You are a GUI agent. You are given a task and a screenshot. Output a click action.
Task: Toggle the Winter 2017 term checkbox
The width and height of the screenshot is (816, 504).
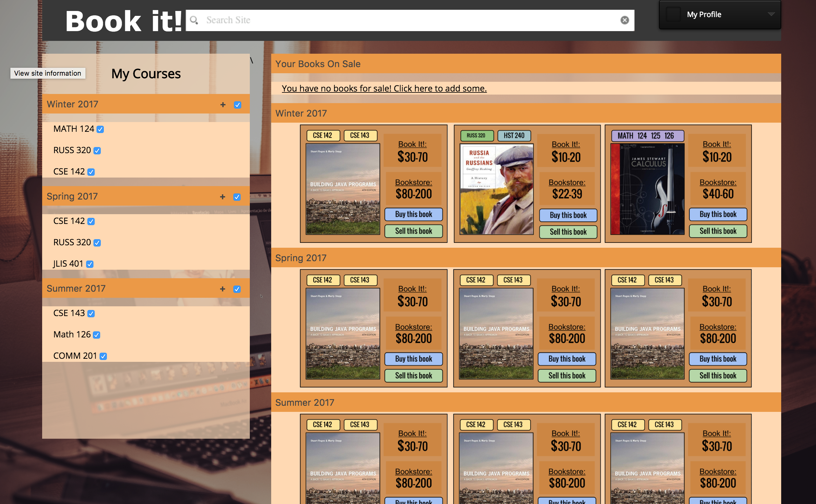(238, 105)
